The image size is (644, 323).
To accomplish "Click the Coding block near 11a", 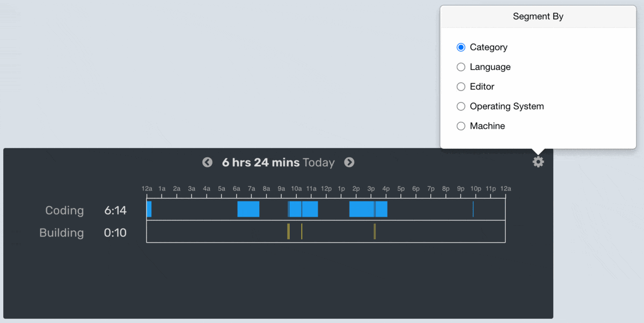I will 310,209.
